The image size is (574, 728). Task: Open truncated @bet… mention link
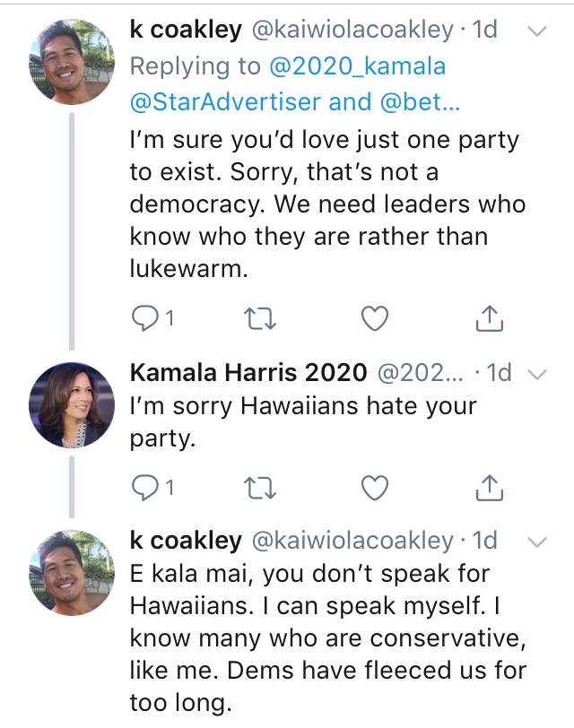[421, 102]
